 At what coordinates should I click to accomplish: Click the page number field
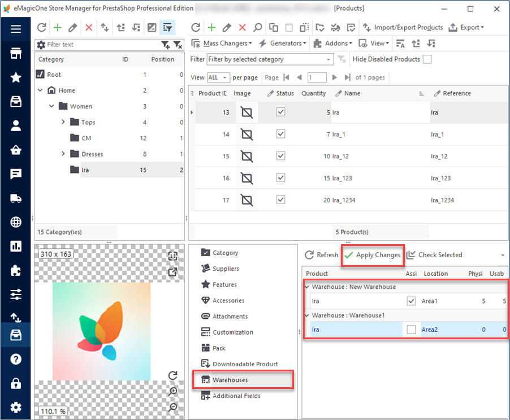pos(317,77)
